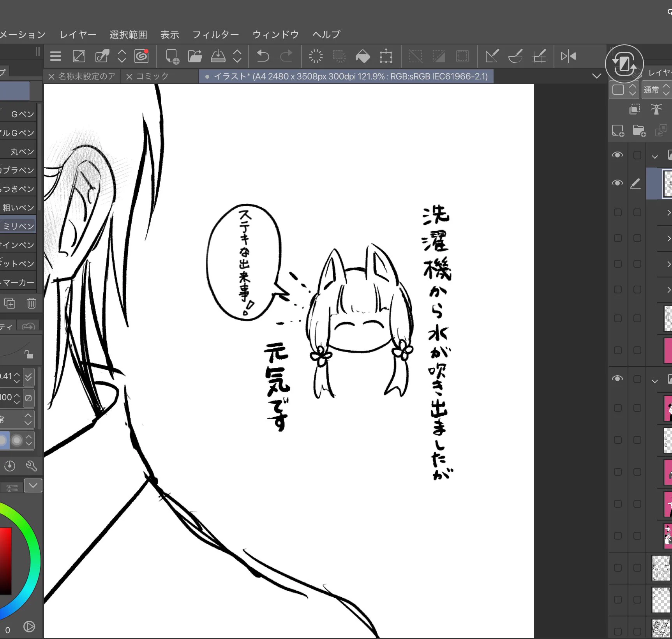The height and width of the screenshot is (639, 672).
Task: Select the カブラペン sub tool
Action: coord(18,170)
